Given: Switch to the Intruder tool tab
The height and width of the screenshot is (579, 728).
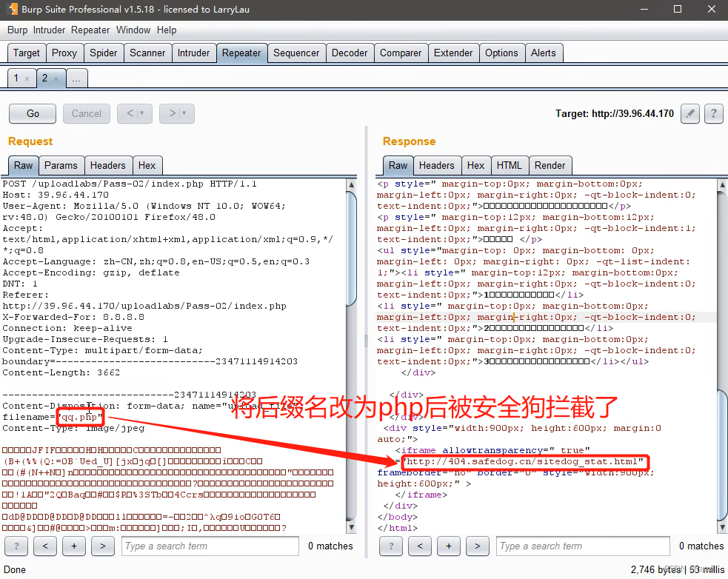Looking at the screenshot, I should (193, 53).
